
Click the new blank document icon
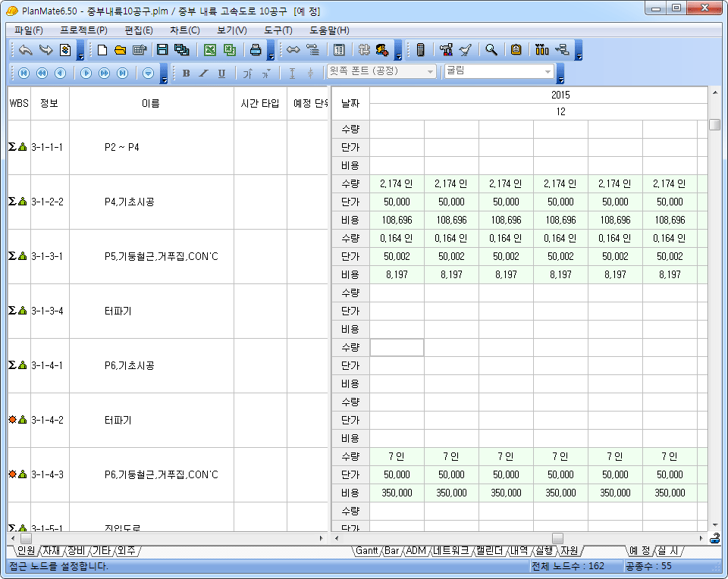click(x=102, y=50)
